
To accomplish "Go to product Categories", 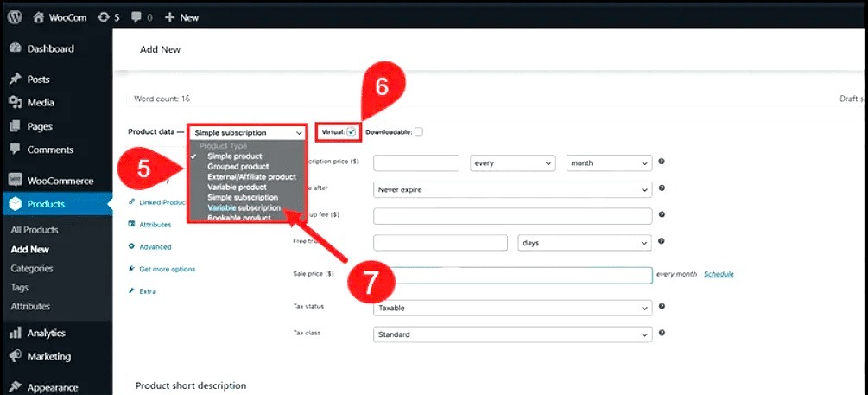I will pyautogui.click(x=32, y=268).
